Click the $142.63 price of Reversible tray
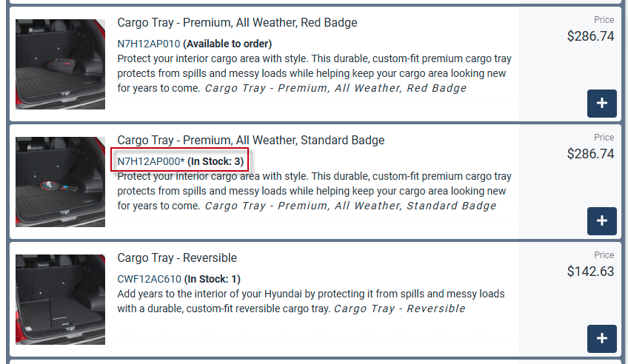Screen dimensions: 628x364 pos(590,272)
